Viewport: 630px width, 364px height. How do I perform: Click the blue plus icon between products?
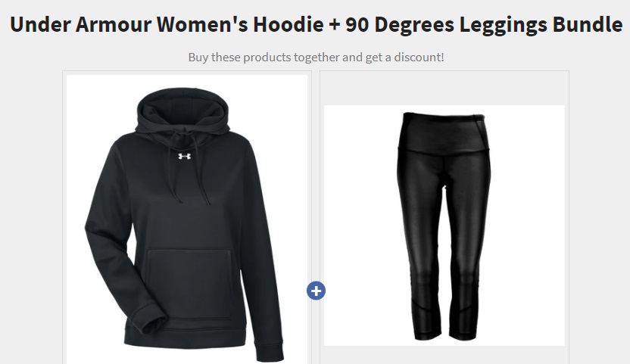coord(316,291)
